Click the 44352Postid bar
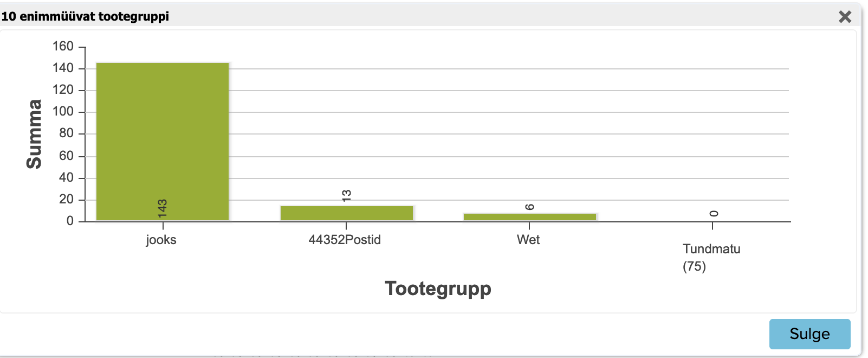Image resolution: width=868 pixels, height=358 pixels. tap(347, 213)
